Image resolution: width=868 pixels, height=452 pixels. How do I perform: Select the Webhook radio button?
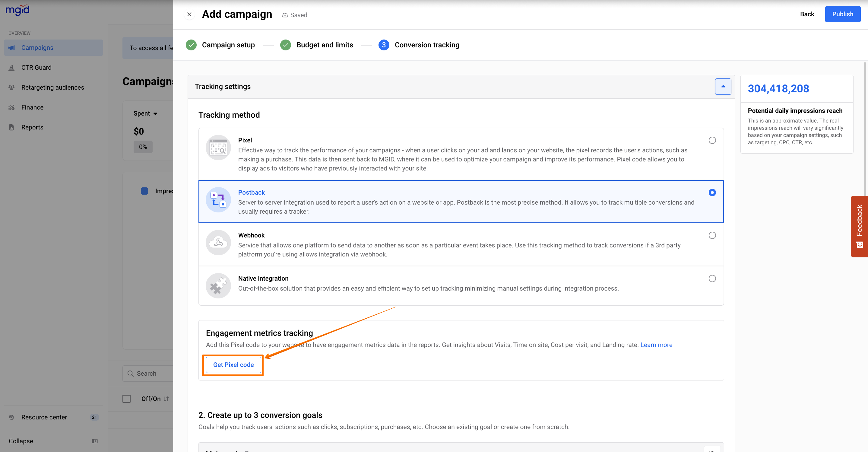click(x=712, y=235)
